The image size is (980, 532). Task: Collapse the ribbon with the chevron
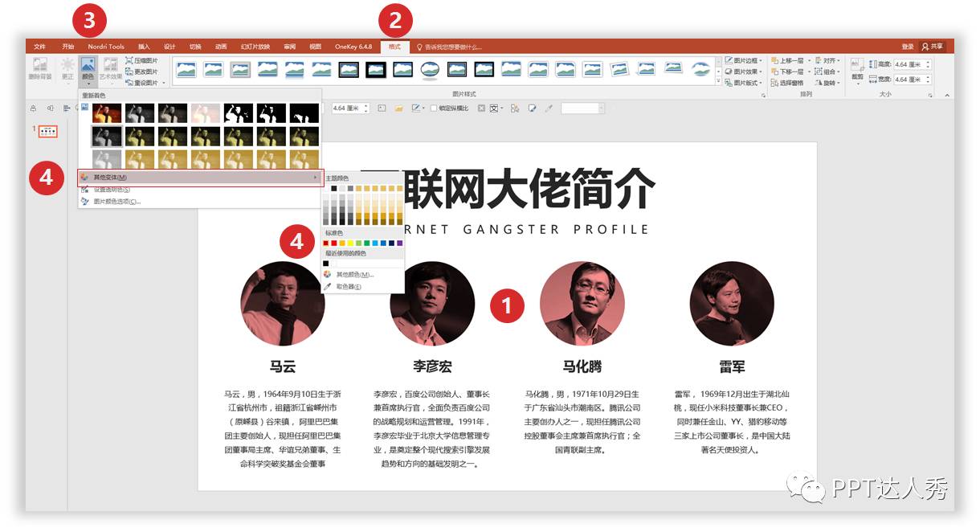(x=946, y=95)
